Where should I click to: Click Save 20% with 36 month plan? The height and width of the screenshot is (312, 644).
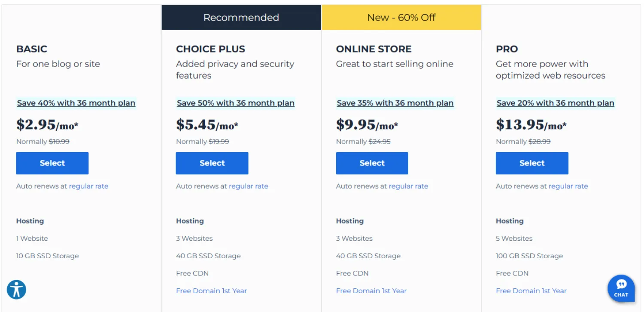pos(556,103)
